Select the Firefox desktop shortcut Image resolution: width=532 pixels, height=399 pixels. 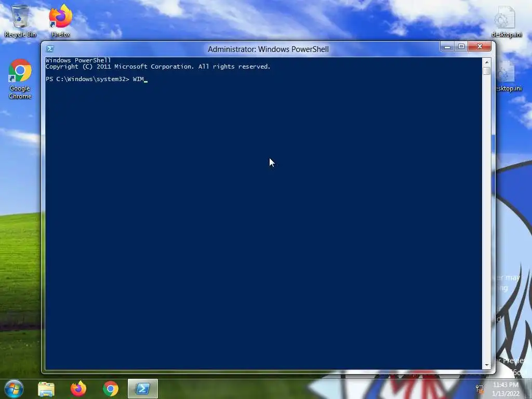tap(60, 20)
